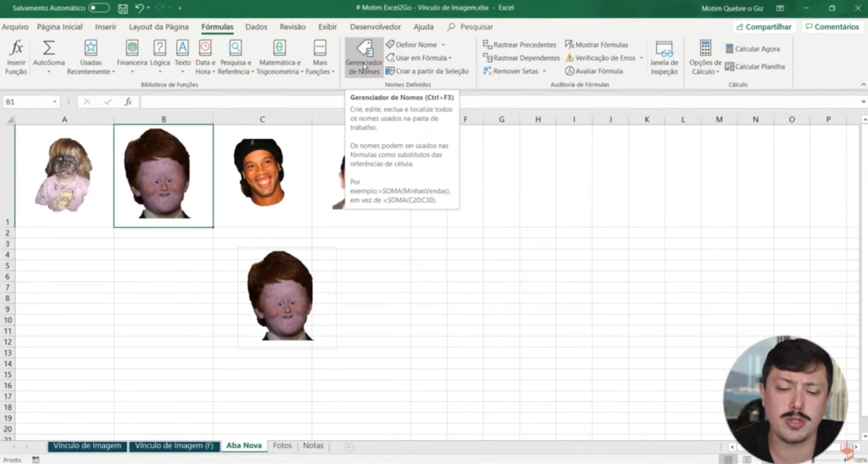This screenshot has width=868, height=464.
Task: Expand the Definir Nome dropdown arrow
Action: pos(442,45)
